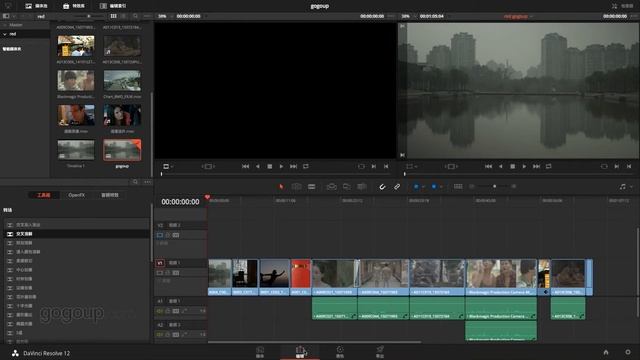Click the Overwrite clip edit icon

347,187
